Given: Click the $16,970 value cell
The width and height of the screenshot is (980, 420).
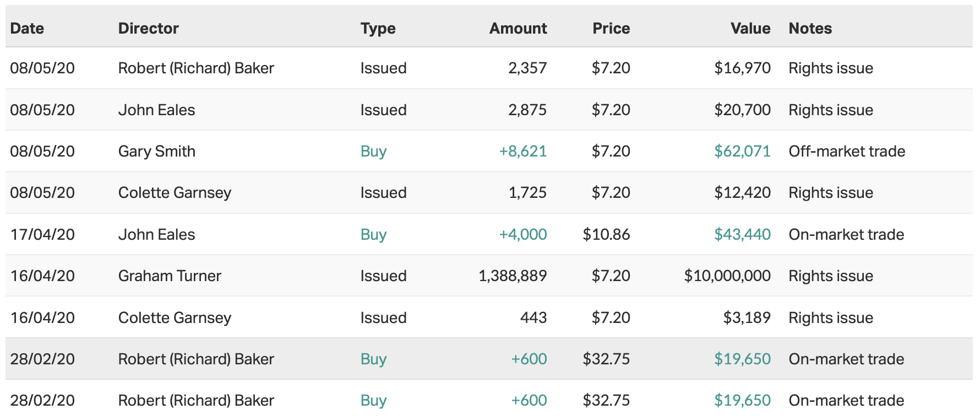Looking at the screenshot, I should (x=742, y=68).
